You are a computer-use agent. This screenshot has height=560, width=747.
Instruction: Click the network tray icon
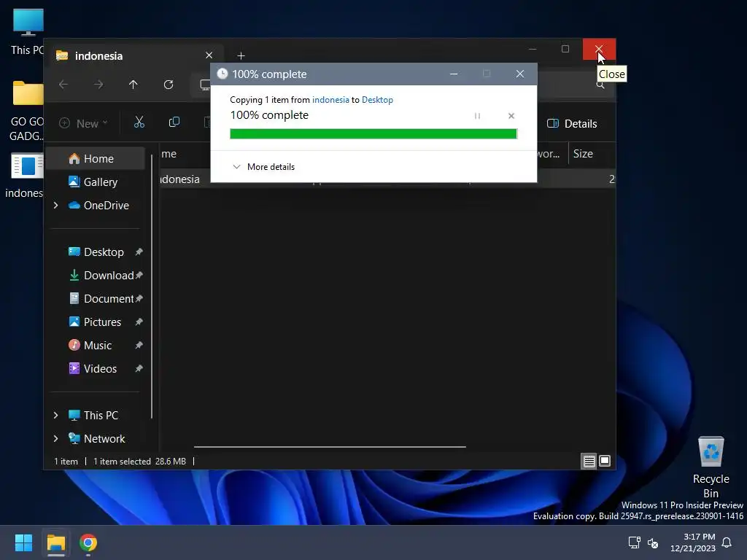(x=634, y=542)
